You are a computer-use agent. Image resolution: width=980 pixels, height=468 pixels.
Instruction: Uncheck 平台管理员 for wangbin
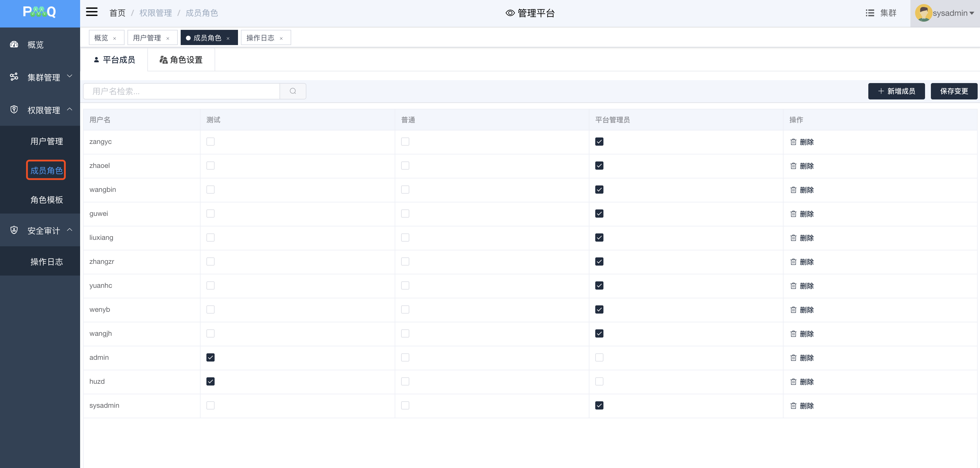point(599,190)
